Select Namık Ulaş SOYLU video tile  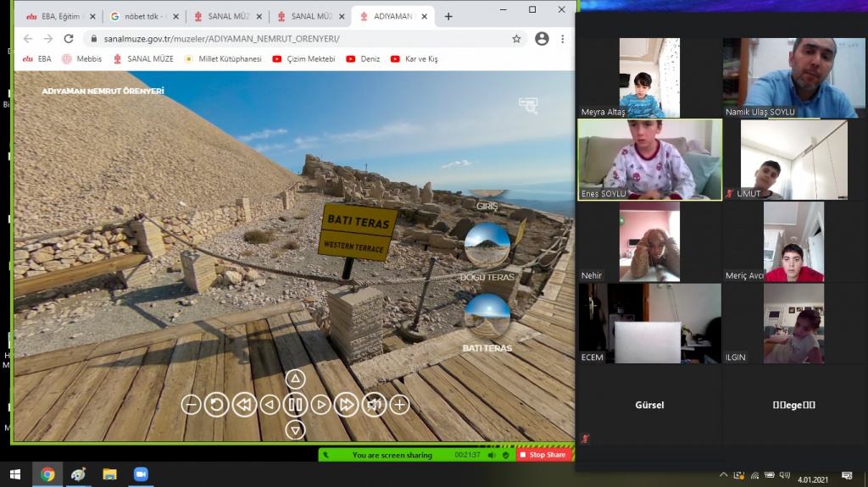793,77
